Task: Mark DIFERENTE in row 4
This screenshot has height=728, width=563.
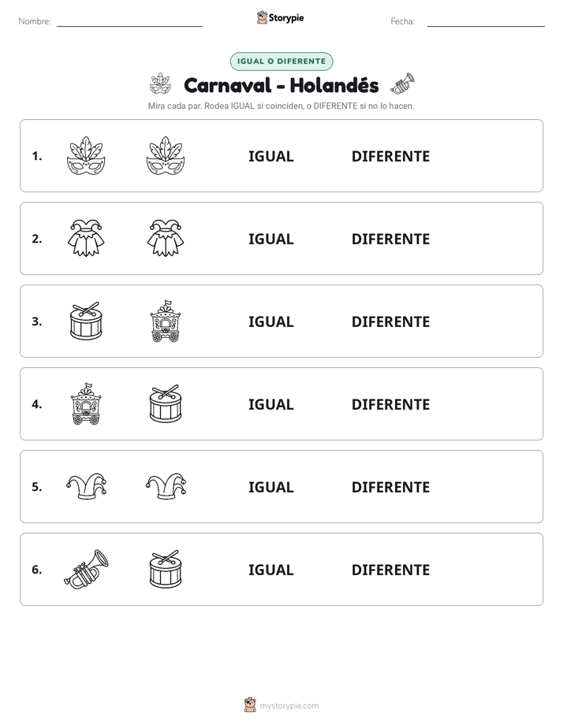Action: pos(390,404)
